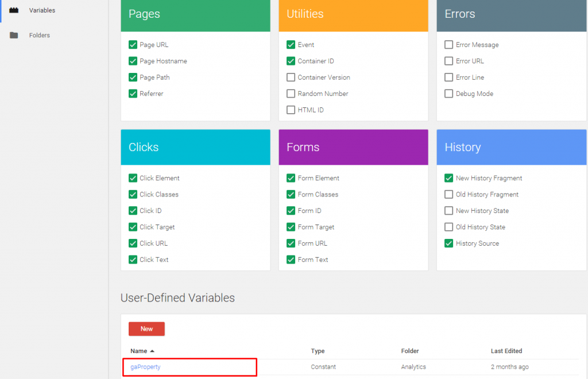
Task: Sort by Last Edited column header
Action: 506,351
